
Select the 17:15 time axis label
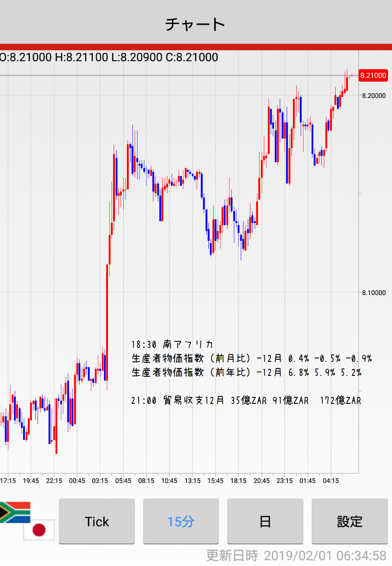(8, 481)
